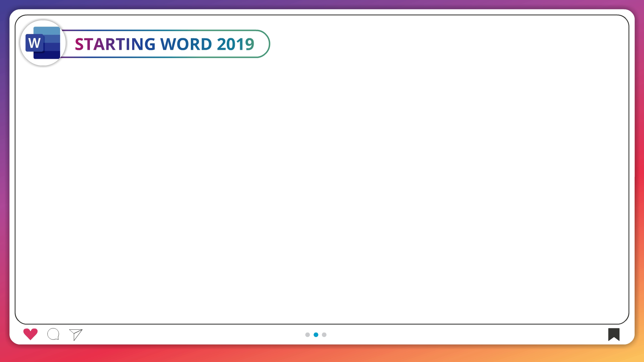This screenshot has width=644, height=362.
Task: Select the active blue carousel dot
Action: pyautogui.click(x=316, y=335)
